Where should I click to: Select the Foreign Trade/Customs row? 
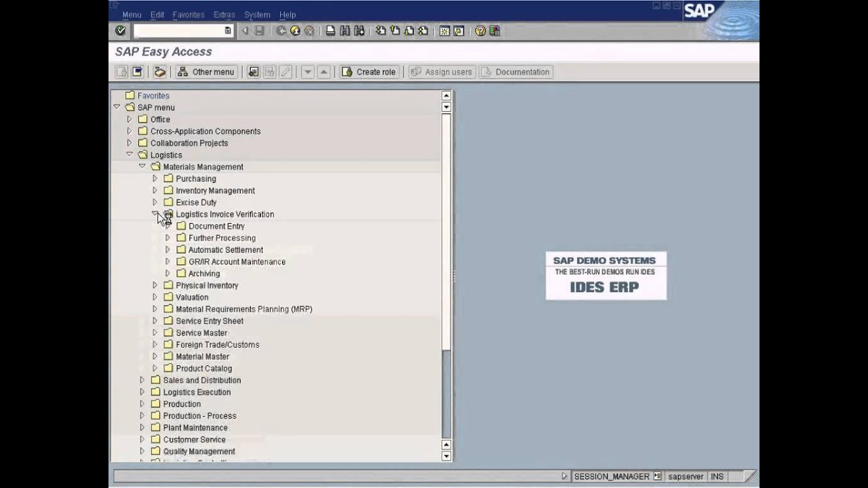coord(218,345)
